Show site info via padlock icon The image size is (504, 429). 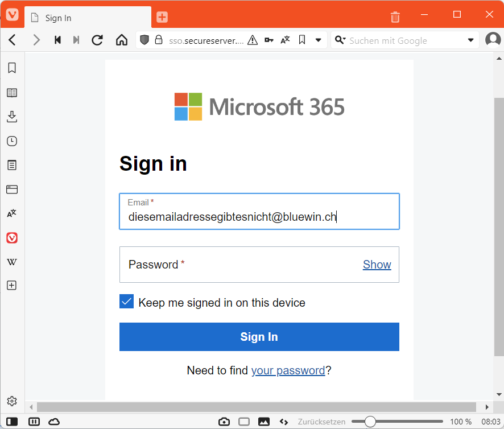click(159, 40)
